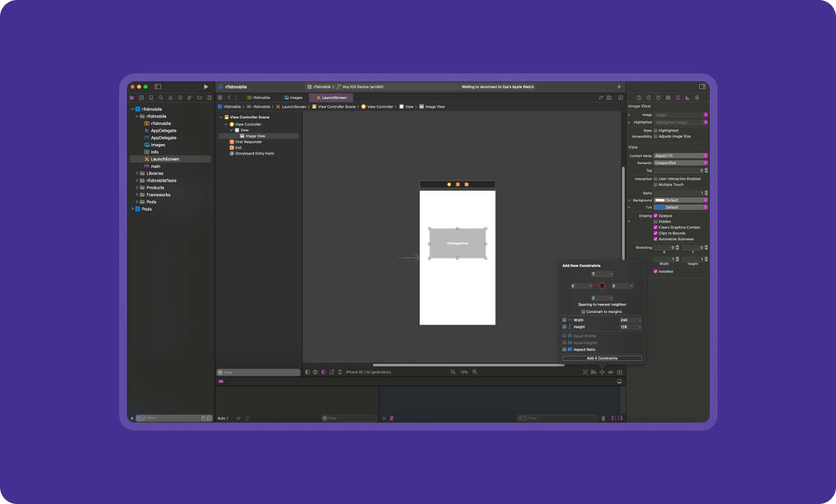Switch to the Images editor tab
Screen dimensions: 836x504
pos(293,98)
